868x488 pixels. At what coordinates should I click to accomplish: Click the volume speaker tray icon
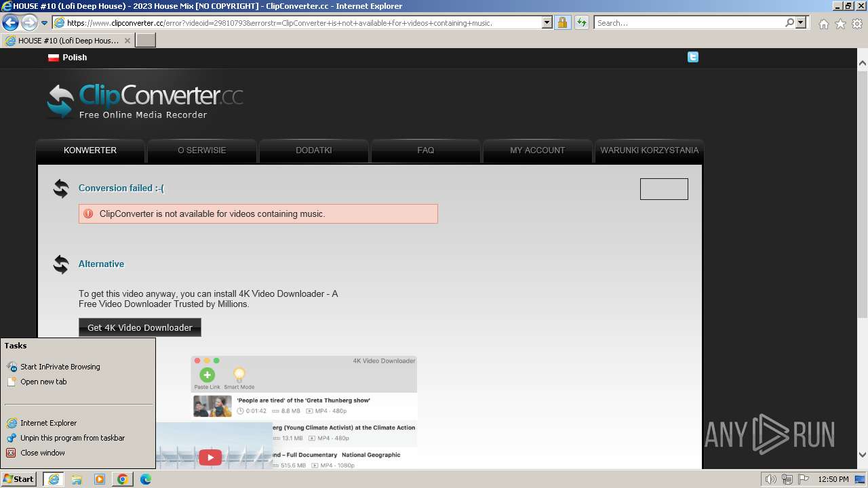click(771, 479)
